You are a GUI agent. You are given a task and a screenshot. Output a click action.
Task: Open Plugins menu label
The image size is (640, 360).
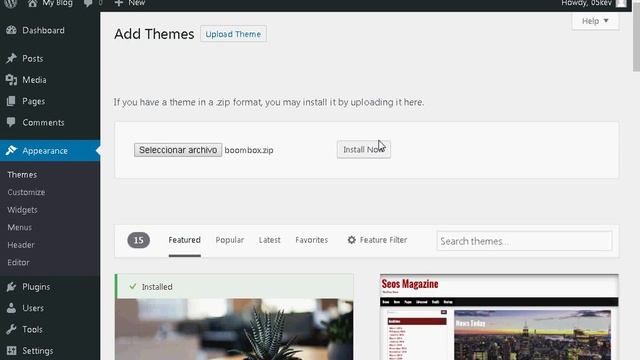(36, 287)
